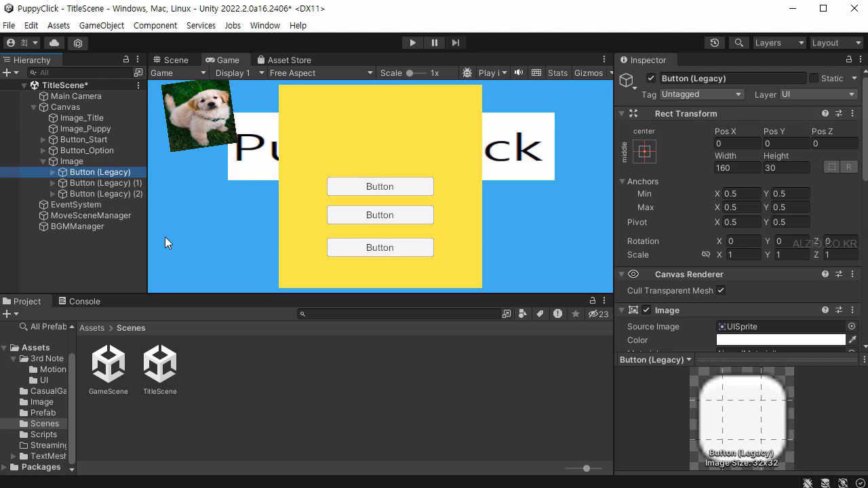
Task: Click the Image Color swatch
Action: click(781, 340)
